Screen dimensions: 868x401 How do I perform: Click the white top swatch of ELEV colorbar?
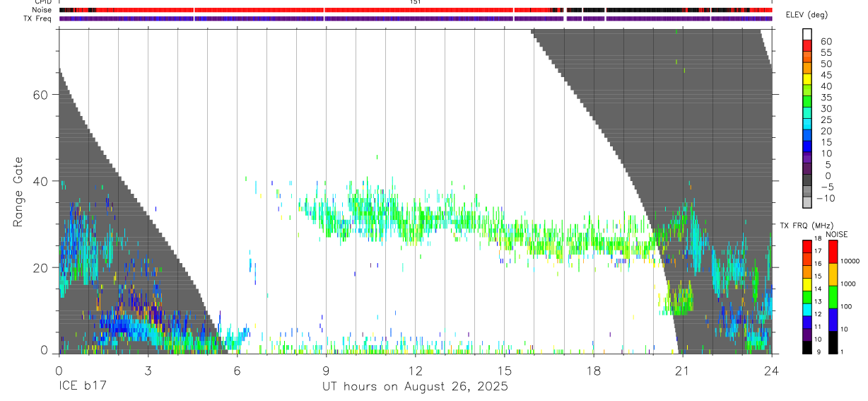pos(807,33)
